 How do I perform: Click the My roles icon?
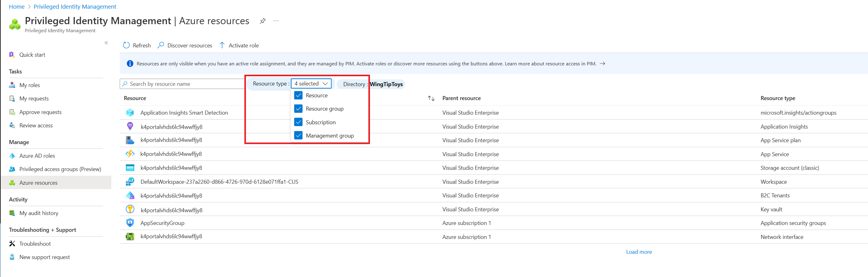(12, 85)
